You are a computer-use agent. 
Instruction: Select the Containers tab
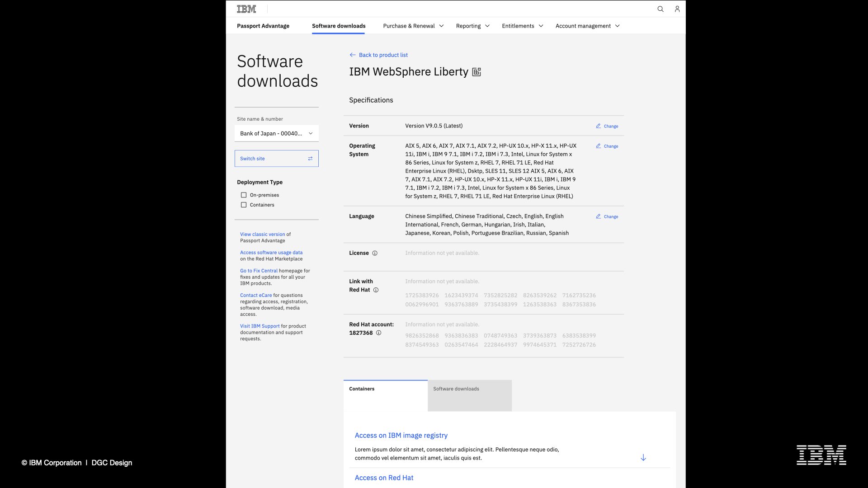(386, 395)
